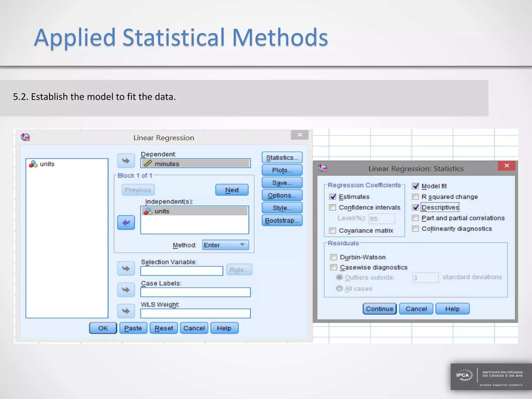The image size is (532, 399).
Task: Click the Next block button
Action: 232,190
